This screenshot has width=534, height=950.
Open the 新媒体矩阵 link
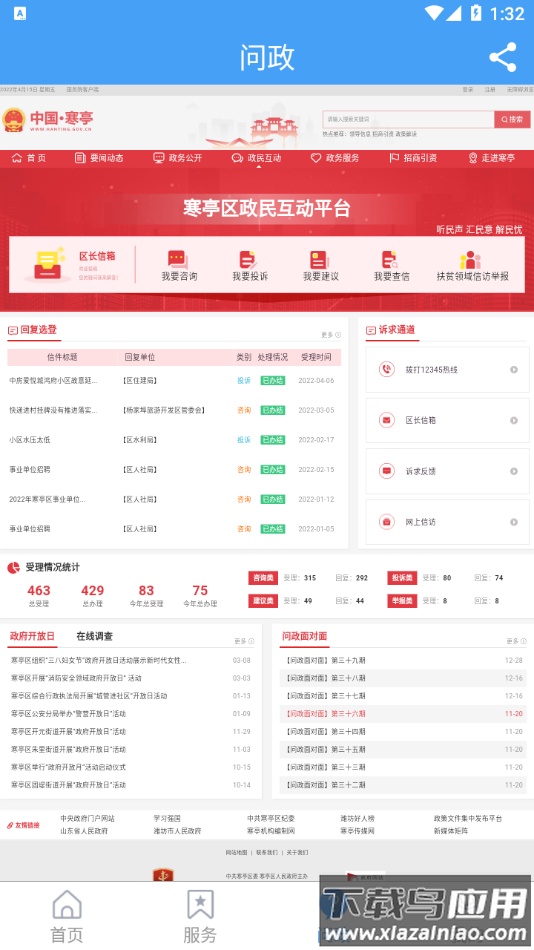pos(451,831)
